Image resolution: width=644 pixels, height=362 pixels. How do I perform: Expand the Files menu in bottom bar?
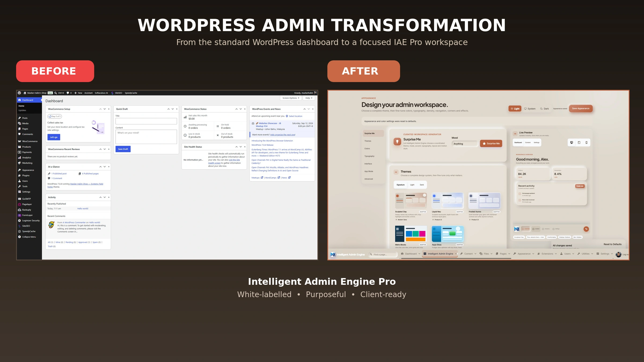pyautogui.click(x=486, y=254)
